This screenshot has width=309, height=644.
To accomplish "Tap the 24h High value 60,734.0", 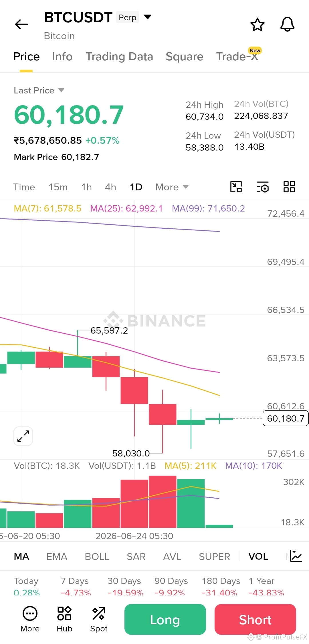I will coord(205,117).
